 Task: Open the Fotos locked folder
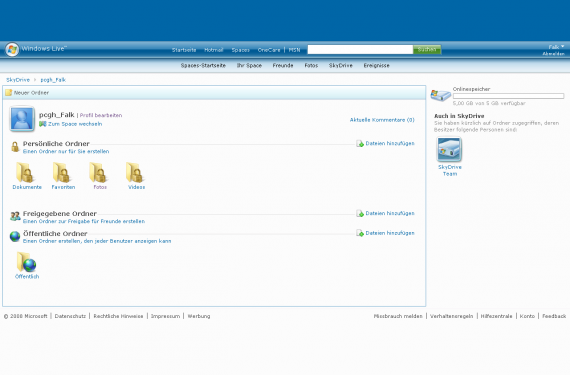[x=98, y=172]
